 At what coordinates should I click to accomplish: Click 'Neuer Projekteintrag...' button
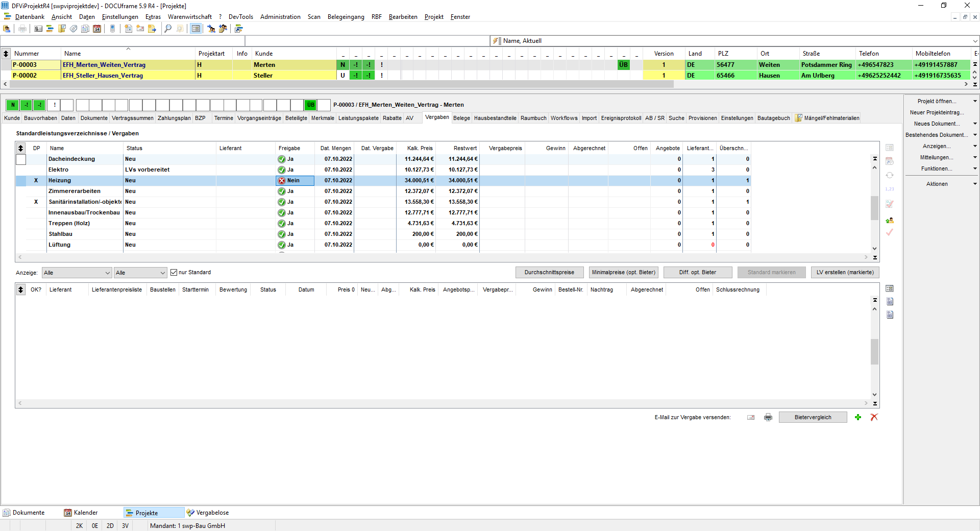[937, 112]
